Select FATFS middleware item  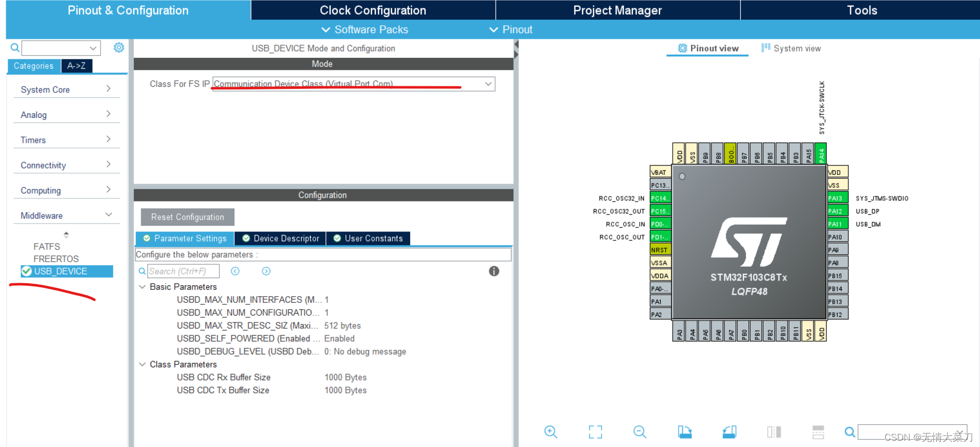click(x=46, y=246)
